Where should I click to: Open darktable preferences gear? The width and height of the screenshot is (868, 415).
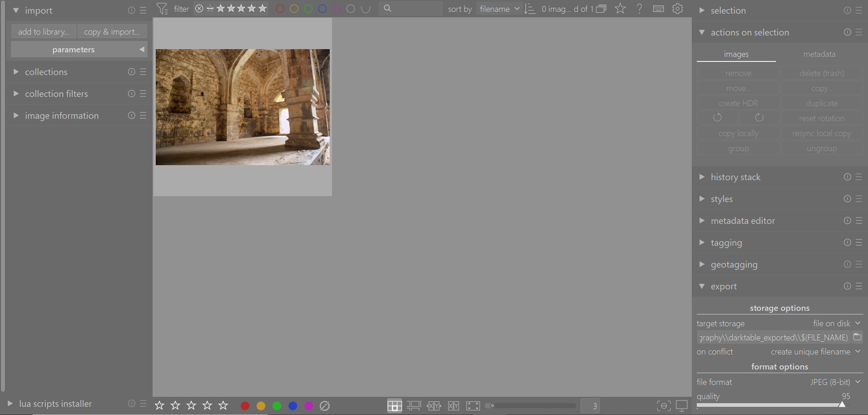(x=678, y=9)
